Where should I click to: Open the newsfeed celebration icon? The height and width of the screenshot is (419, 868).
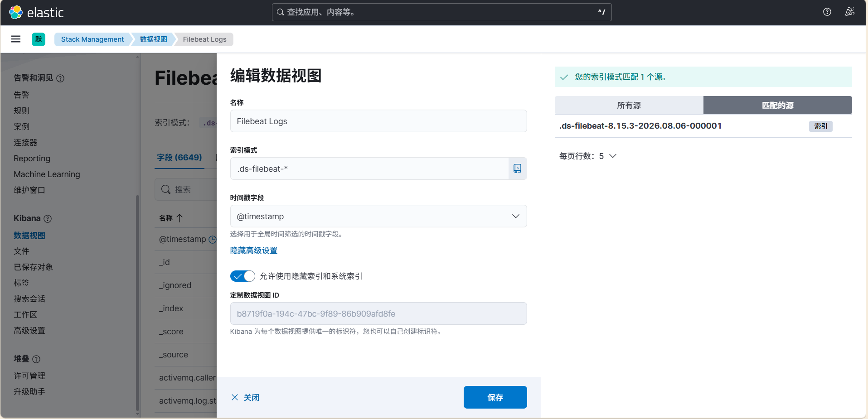point(850,12)
